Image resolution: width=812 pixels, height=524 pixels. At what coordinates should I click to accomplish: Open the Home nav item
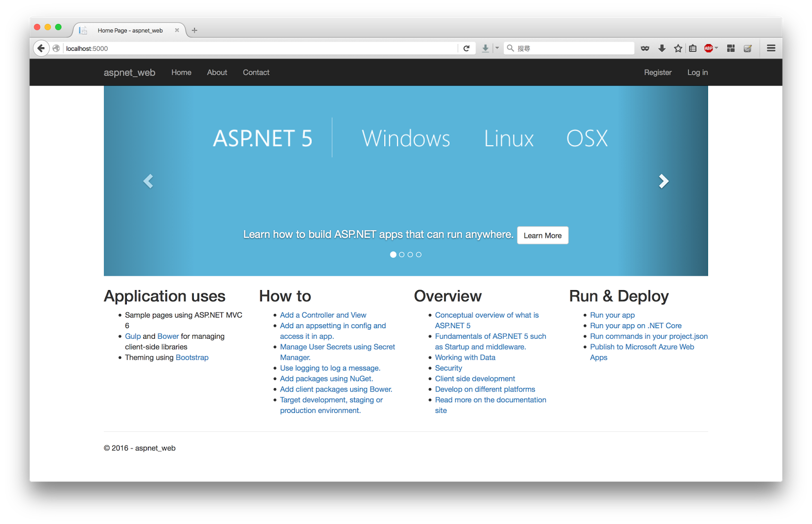[x=181, y=73]
